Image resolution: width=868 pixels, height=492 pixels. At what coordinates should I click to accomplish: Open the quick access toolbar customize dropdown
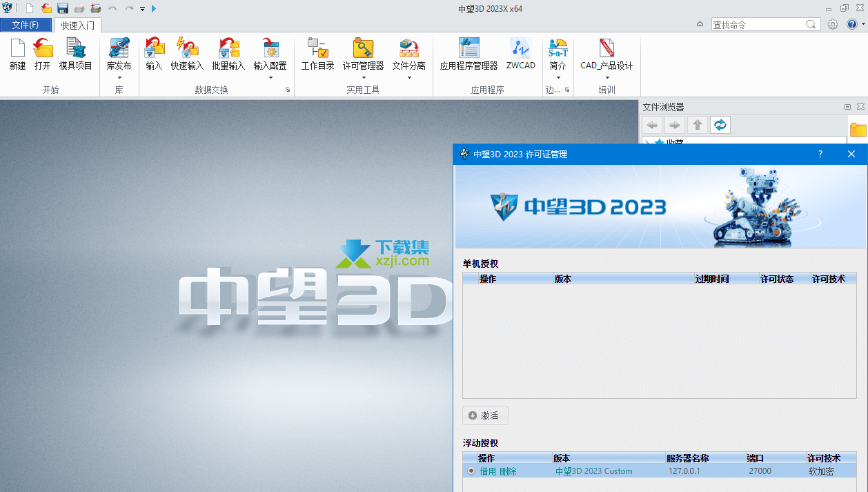coord(142,9)
